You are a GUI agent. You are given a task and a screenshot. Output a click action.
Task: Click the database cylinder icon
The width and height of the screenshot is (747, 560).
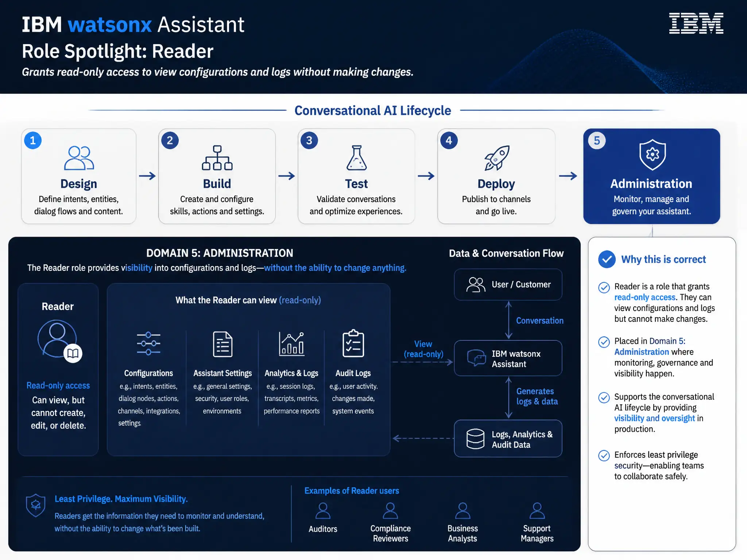[x=476, y=439]
